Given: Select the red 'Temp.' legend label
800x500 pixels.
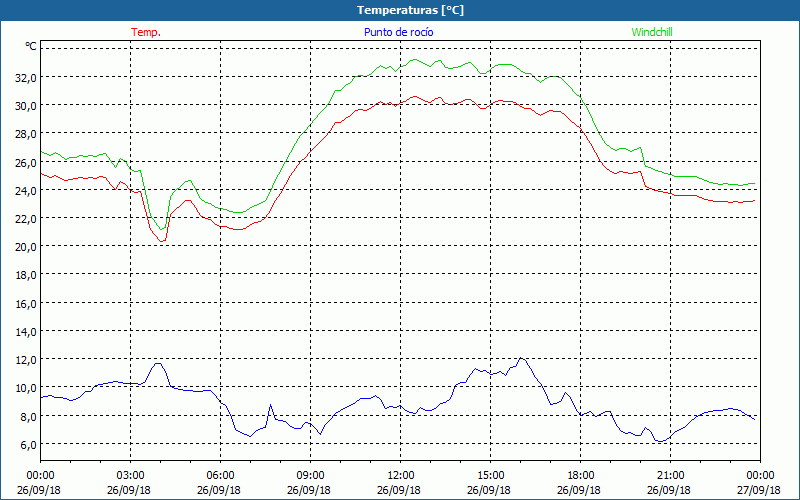Looking at the screenshot, I should [x=146, y=32].
